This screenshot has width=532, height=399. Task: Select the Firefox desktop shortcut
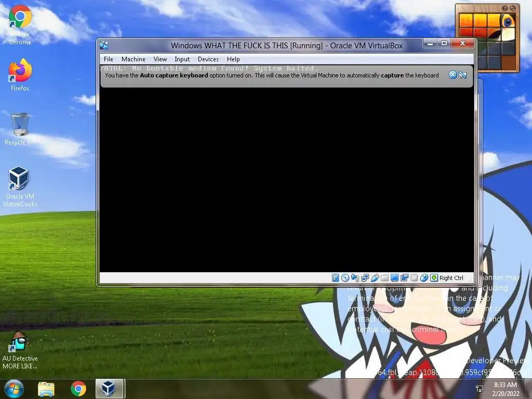point(20,75)
